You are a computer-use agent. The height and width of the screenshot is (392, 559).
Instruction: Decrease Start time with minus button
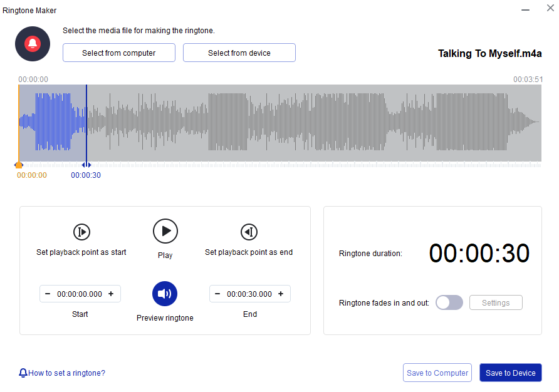click(x=48, y=294)
